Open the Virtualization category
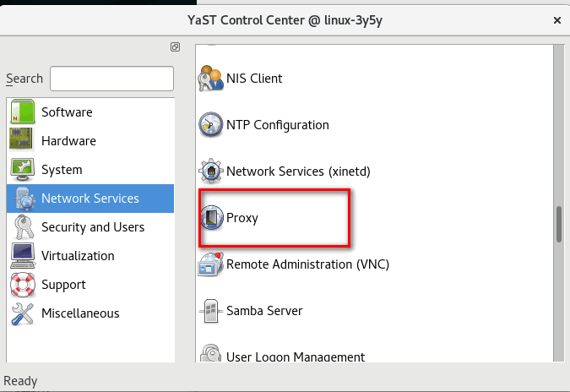The image size is (570, 392). [90, 256]
